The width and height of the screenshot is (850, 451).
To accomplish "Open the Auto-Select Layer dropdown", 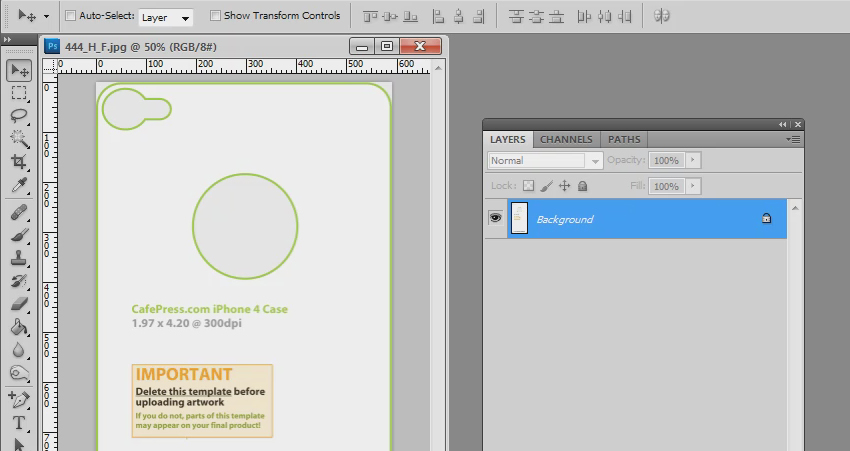I will (166, 17).
